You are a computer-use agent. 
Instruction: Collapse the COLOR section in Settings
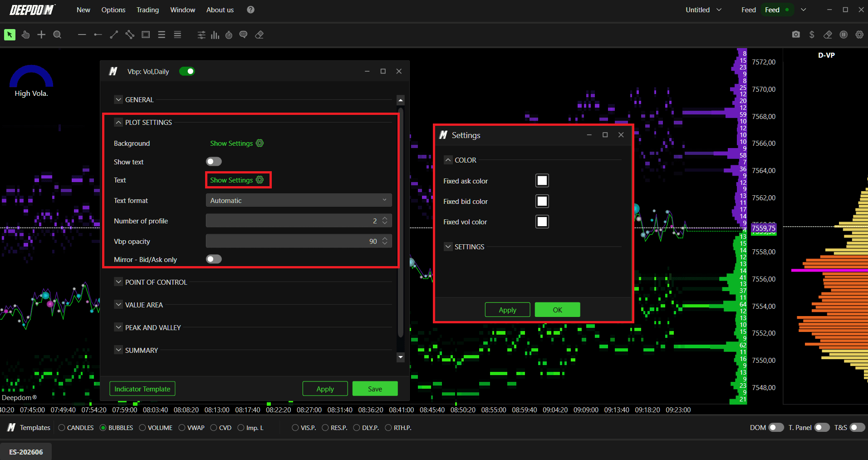coord(448,160)
